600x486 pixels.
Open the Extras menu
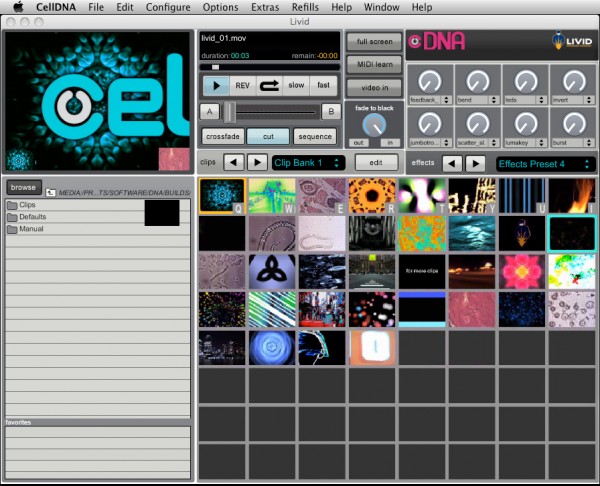pyautogui.click(x=265, y=7)
